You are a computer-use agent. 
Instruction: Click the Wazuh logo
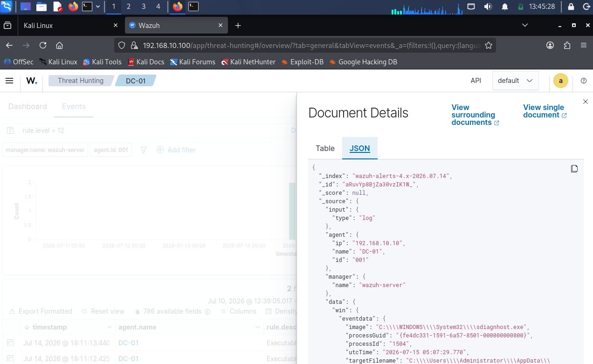[32, 81]
